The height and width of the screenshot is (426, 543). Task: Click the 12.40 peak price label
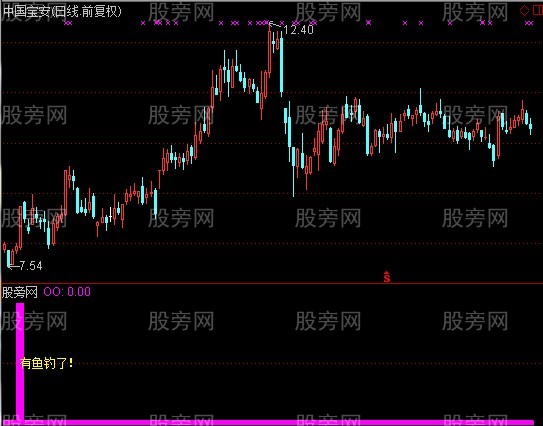tap(299, 30)
